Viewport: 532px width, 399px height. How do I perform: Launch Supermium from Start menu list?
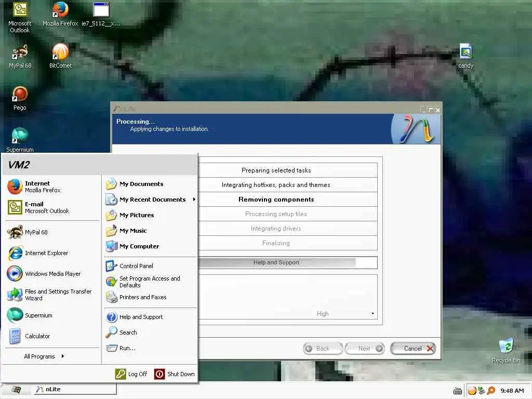[x=52, y=315]
